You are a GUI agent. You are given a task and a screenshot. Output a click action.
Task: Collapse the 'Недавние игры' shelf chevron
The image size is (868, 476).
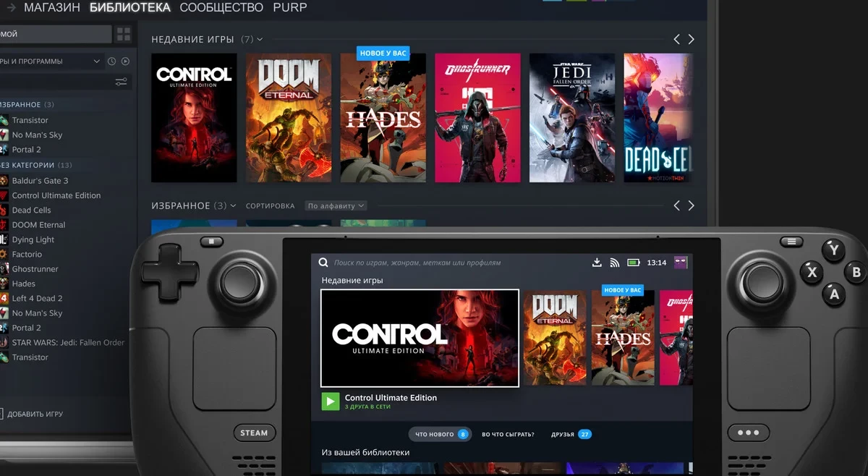click(x=260, y=39)
